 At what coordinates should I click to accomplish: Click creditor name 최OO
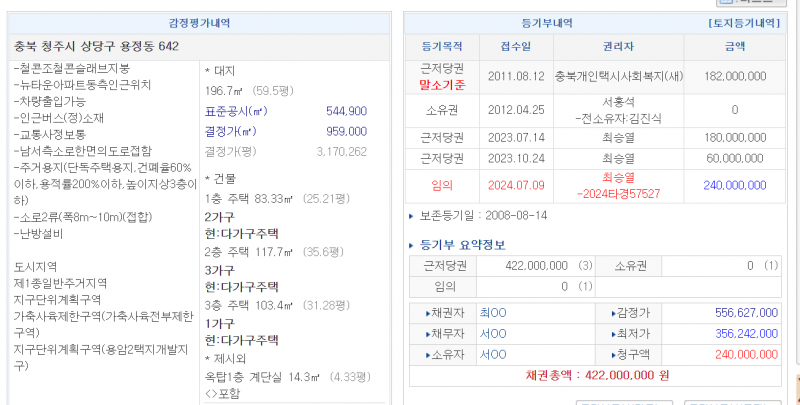click(x=493, y=313)
